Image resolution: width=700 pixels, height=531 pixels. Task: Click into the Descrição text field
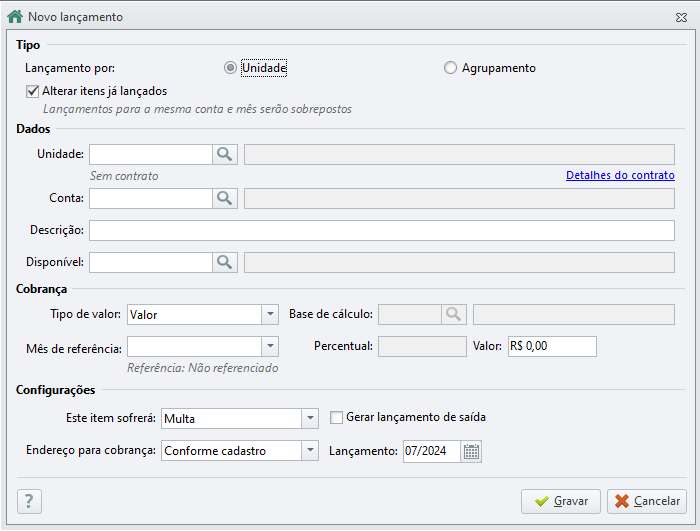coord(382,230)
